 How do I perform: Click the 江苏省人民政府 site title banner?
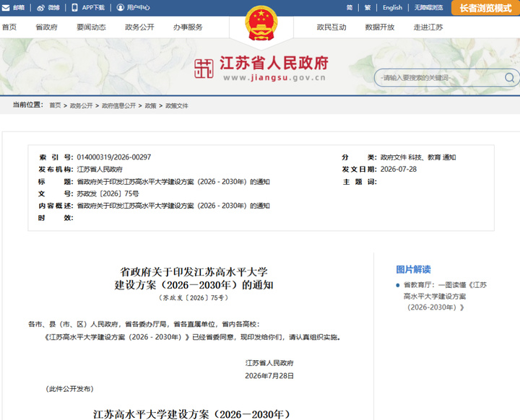(x=274, y=63)
